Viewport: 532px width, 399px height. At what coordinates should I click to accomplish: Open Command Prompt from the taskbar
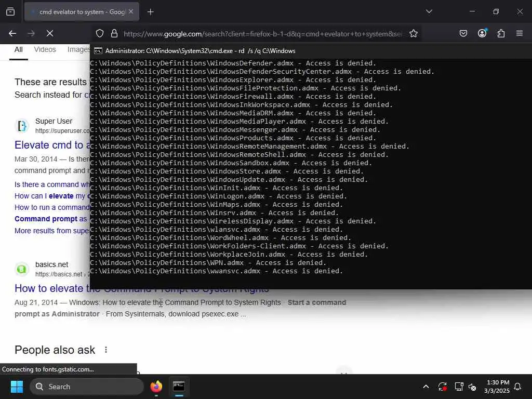179,387
